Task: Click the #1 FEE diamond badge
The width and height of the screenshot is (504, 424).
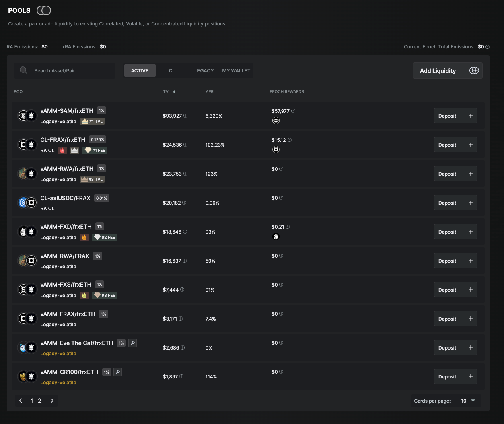Action: click(95, 150)
